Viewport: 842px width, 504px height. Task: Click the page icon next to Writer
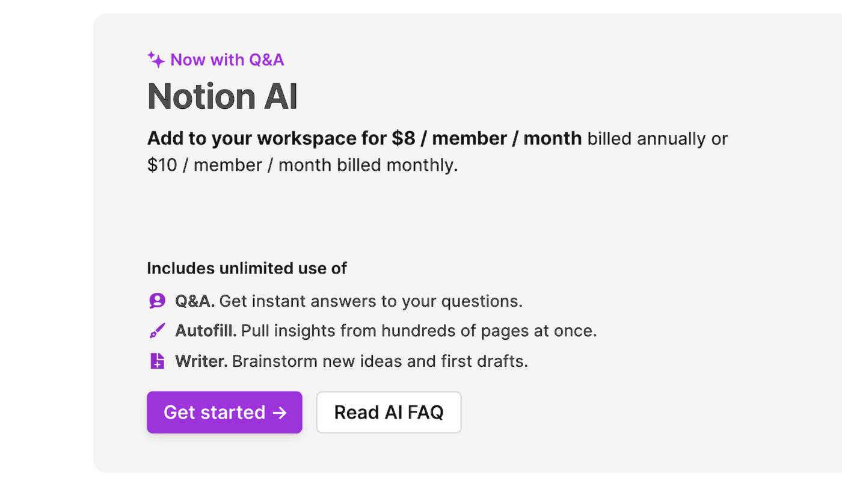pos(156,360)
